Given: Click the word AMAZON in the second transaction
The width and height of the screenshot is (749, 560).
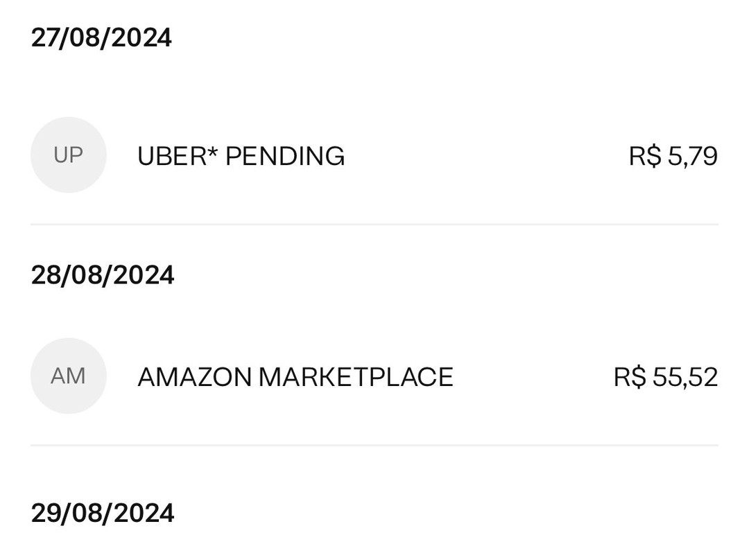Looking at the screenshot, I should (194, 377).
